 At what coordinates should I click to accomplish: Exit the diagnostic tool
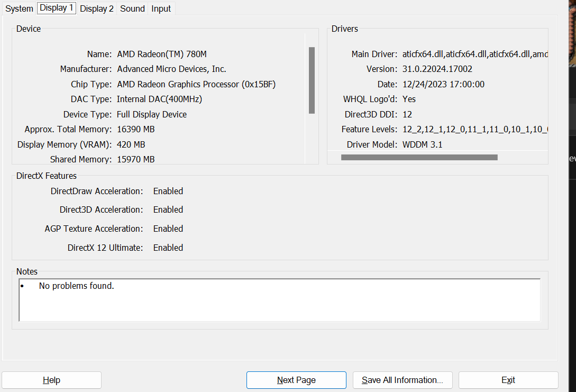pyautogui.click(x=508, y=380)
